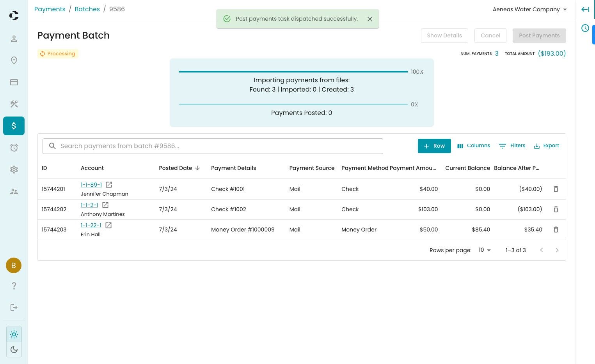Open the users group icon in sidebar

pos(14,191)
